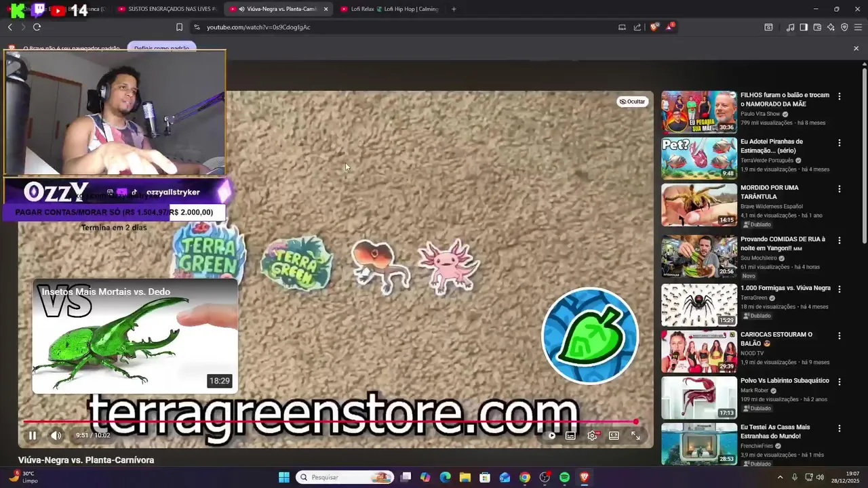This screenshot has height=488, width=868.
Task: Open Brave Rewards triangle icon
Action: [x=670, y=27]
